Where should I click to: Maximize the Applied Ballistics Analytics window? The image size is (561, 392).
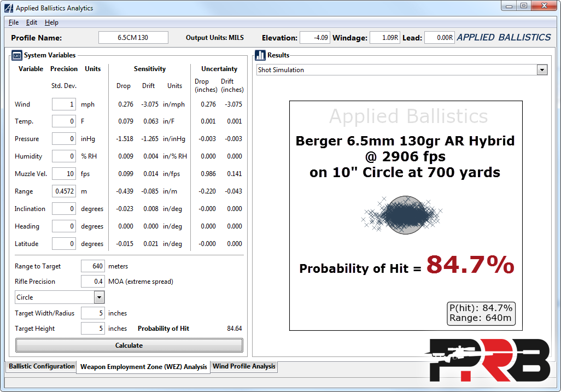click(x=524, y=6)
